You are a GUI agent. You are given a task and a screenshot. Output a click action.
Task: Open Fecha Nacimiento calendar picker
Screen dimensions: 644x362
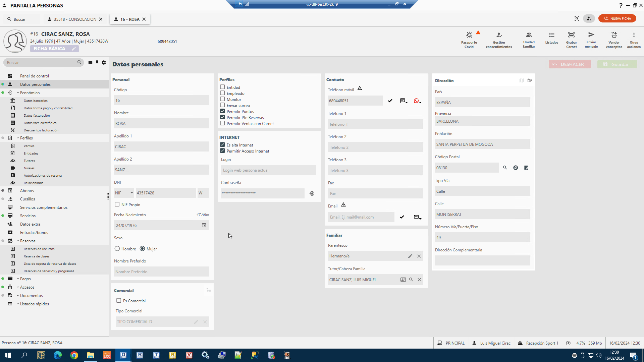(x=204, y=225)
